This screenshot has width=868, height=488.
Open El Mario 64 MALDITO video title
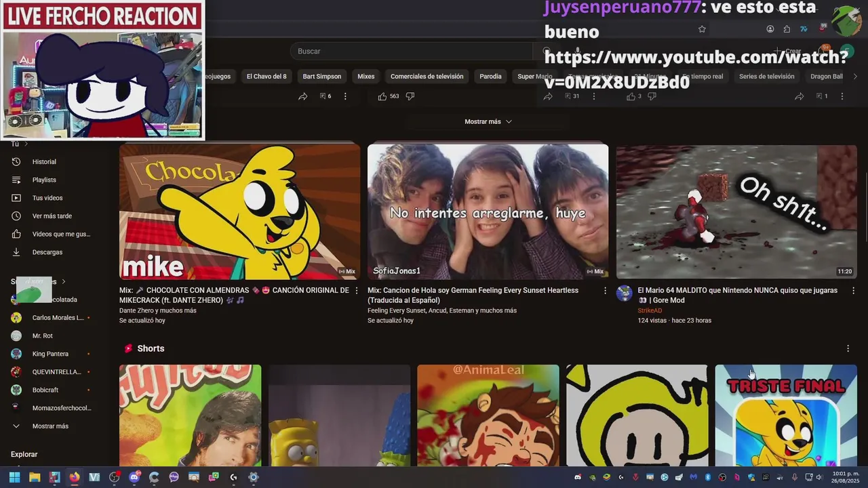(737, 296)
